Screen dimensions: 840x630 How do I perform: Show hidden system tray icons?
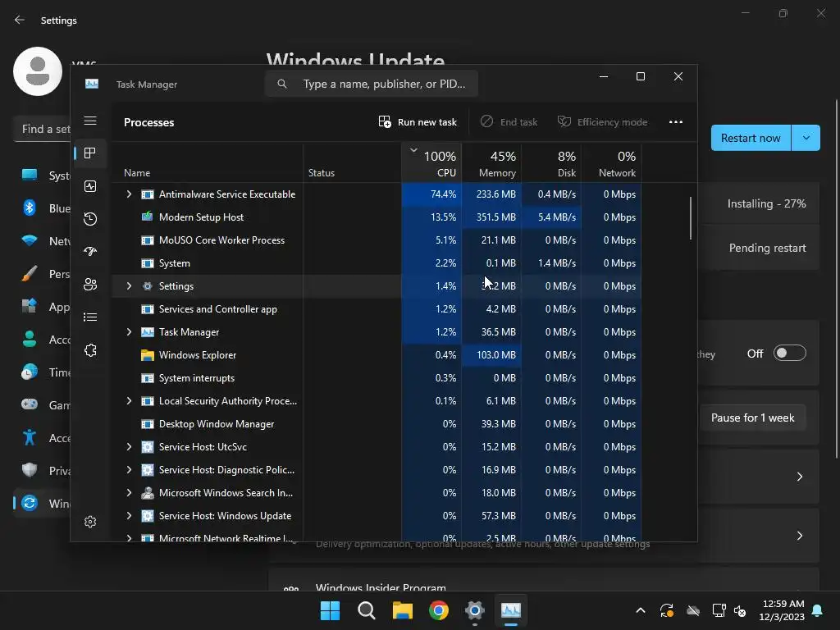(x=640, y=610)
